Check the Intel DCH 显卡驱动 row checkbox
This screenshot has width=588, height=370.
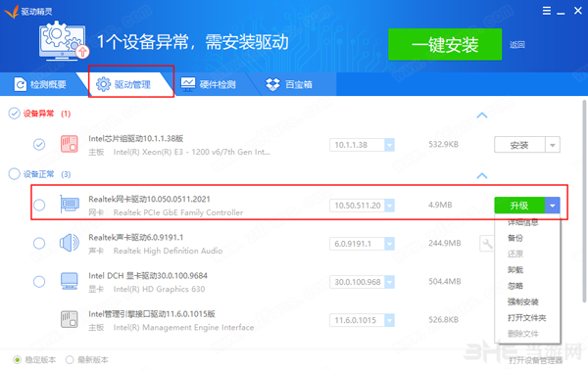pyautogui.click(x=39, y=282)
